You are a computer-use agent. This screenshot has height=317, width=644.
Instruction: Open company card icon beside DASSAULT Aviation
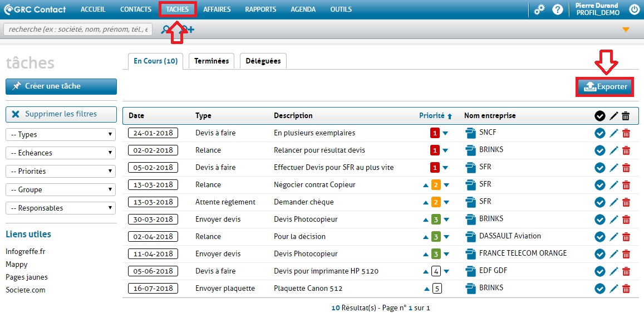tap(470, 236)
